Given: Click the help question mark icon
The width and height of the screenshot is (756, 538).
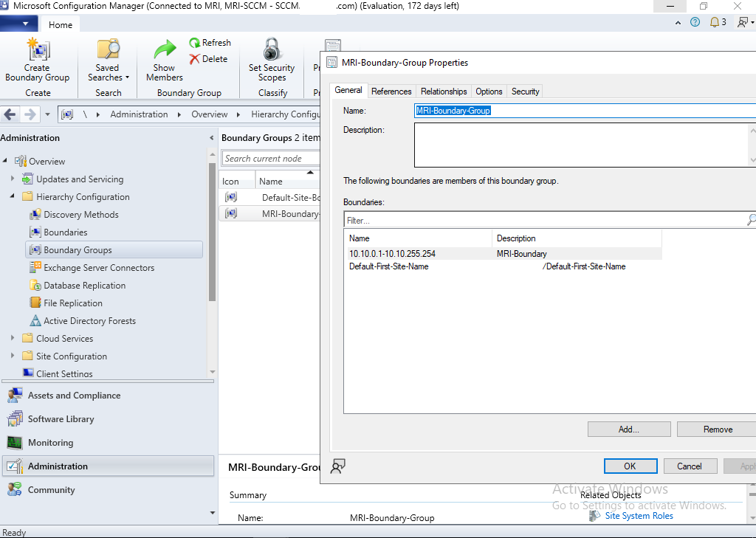Looking at the screenshot, I should click(x=695, y=21).
